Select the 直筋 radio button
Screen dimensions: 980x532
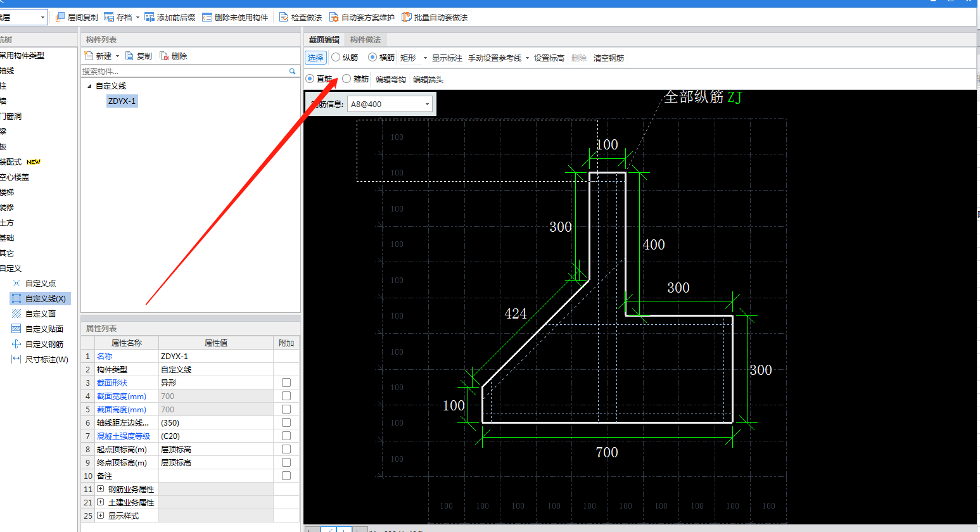310,79
